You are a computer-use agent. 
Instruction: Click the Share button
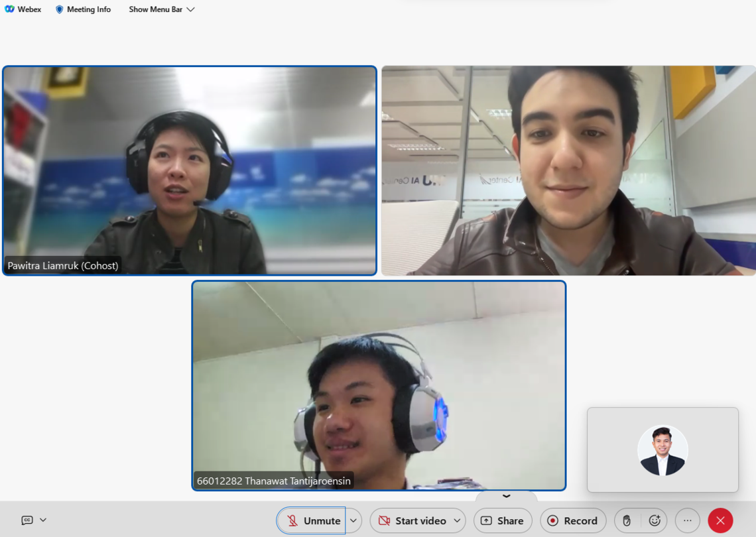[503, 521]
